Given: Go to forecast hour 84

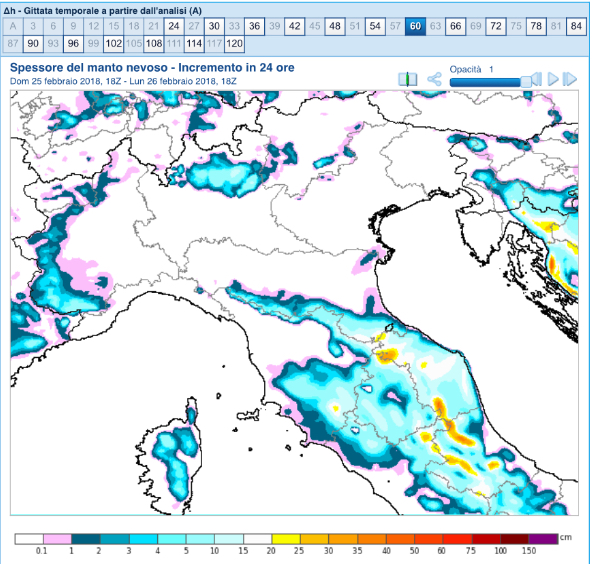Looking at the screenshot, I should [x=575, y=26].
